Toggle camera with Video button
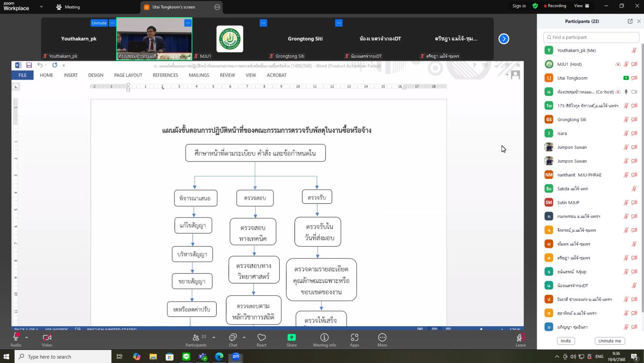The image size is (644, 363). pyautogui.click(x=47, y=338)
